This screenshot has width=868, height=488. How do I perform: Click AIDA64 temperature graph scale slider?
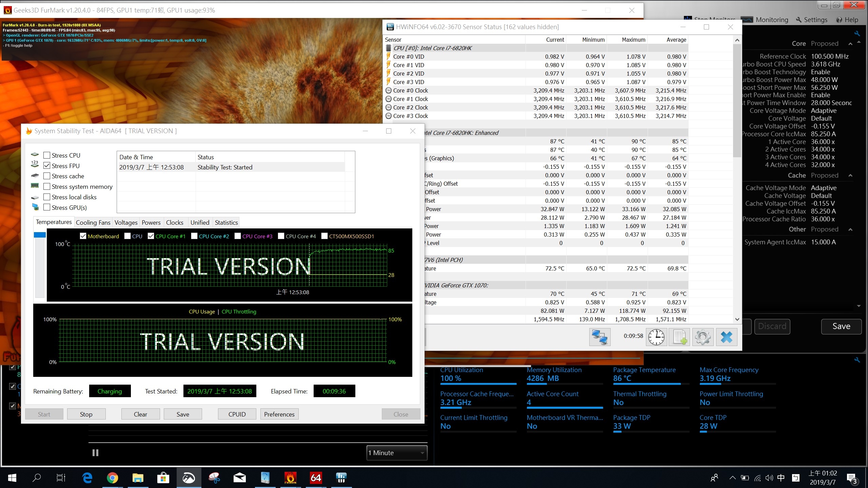(40, 235)
